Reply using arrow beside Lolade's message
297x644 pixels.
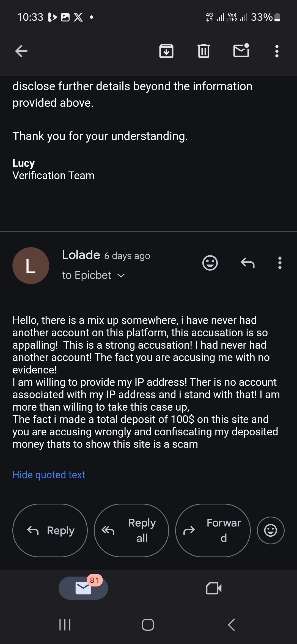tap(248, 263)
